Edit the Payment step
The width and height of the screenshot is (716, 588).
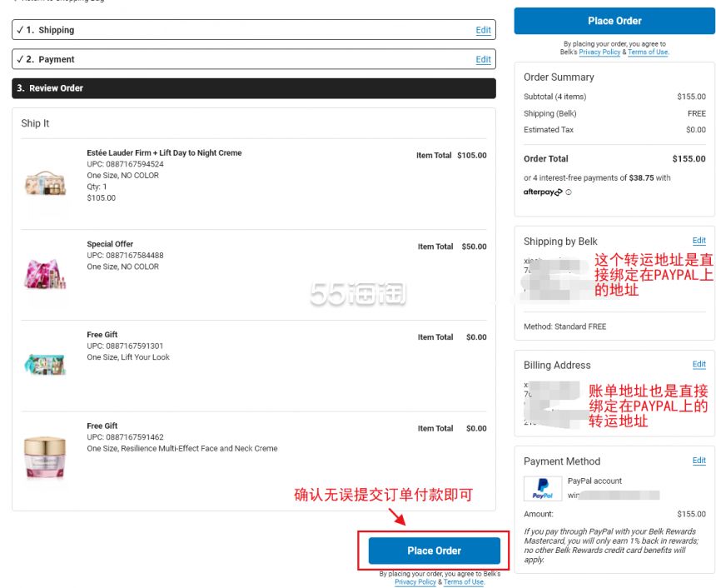483,59
